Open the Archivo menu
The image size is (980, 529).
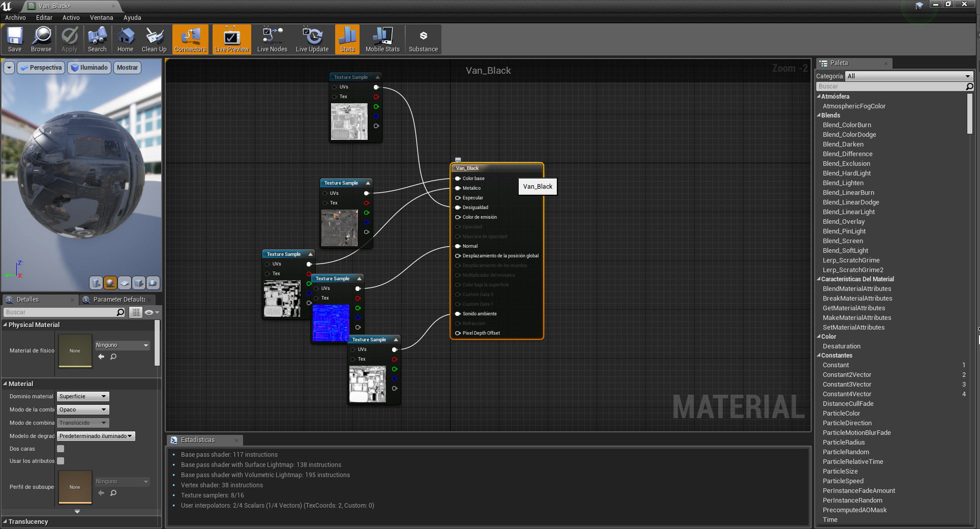coord(15,18)
